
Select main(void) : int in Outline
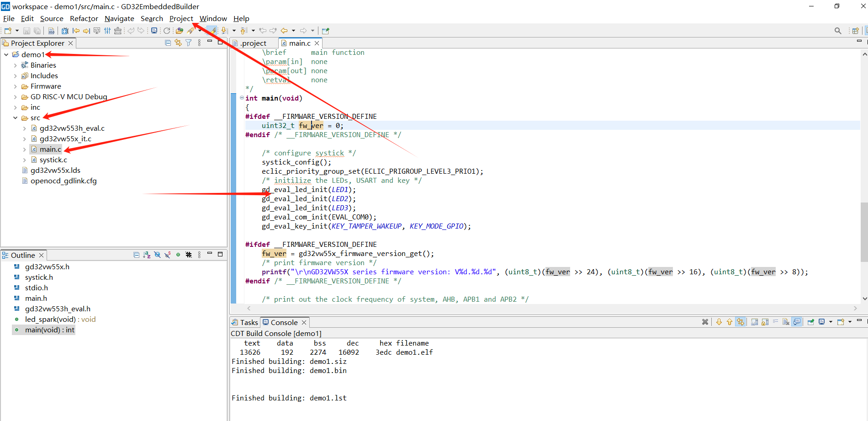click(x=49, y=330)
